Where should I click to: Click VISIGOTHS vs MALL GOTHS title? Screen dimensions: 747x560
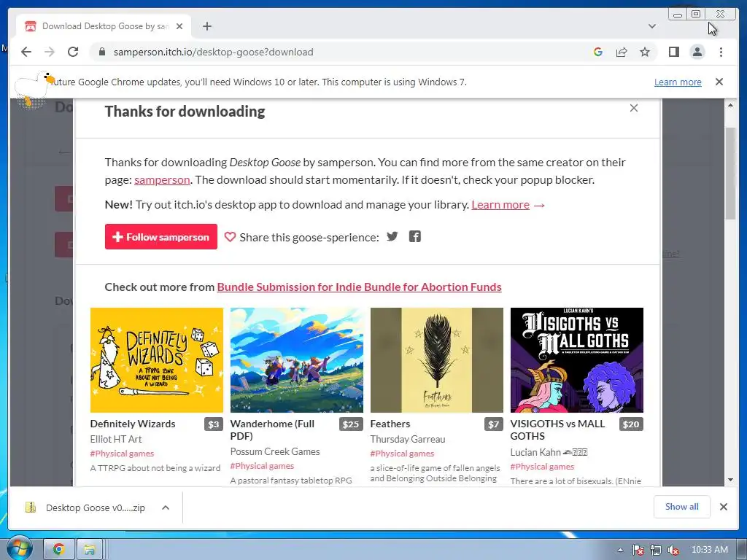pyautogui.click(x=557, y=430)
